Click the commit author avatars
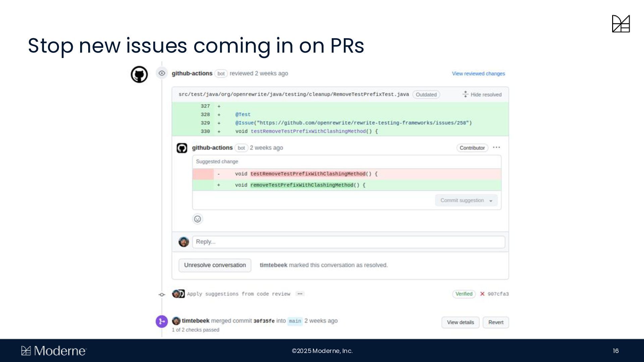Viewport: 644px width, 362px height. pos(178,294)
